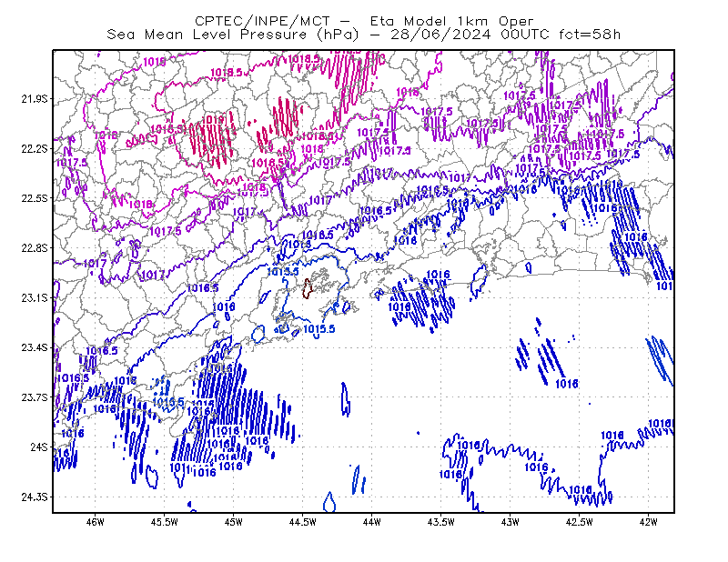Select the 24S latitude axis label
The image size is (728, 562).
[x=39, y=447]
